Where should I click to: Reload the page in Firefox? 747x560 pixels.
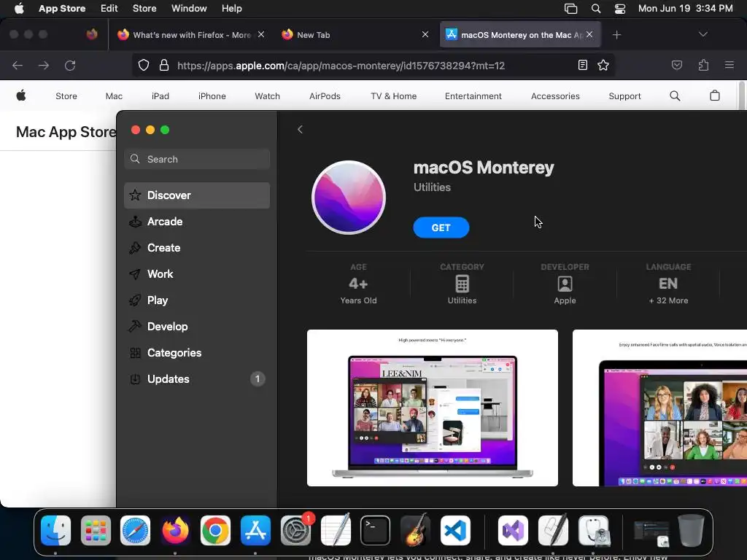(x=70, y=65)
